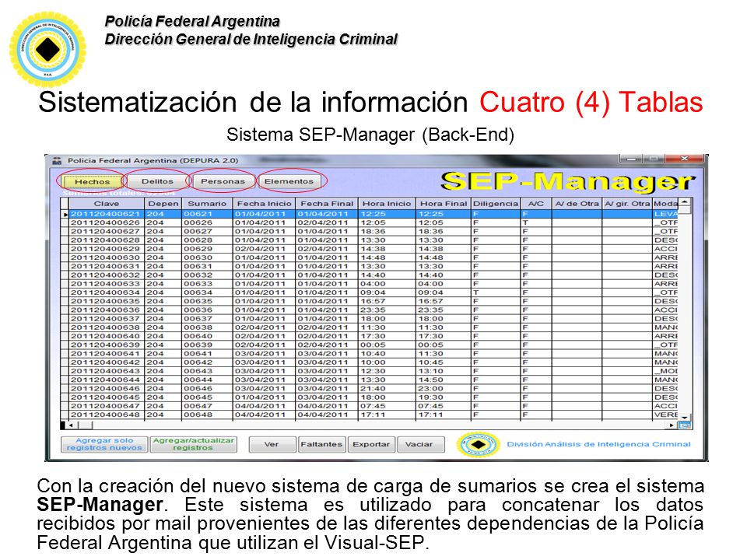Click the SEP-Manager window title bar icon

coord(57,160)
